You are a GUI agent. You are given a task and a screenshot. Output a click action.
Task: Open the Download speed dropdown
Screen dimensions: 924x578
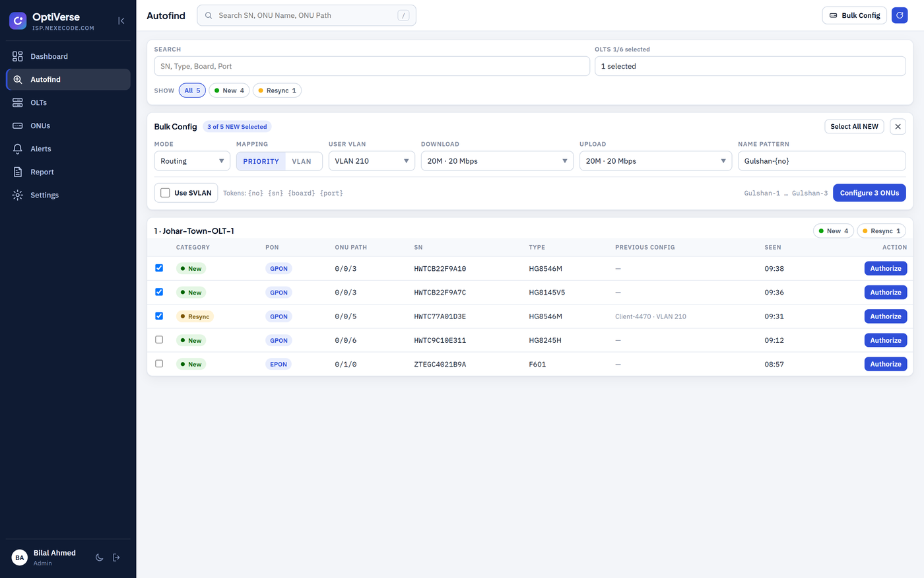pos(497,161)
